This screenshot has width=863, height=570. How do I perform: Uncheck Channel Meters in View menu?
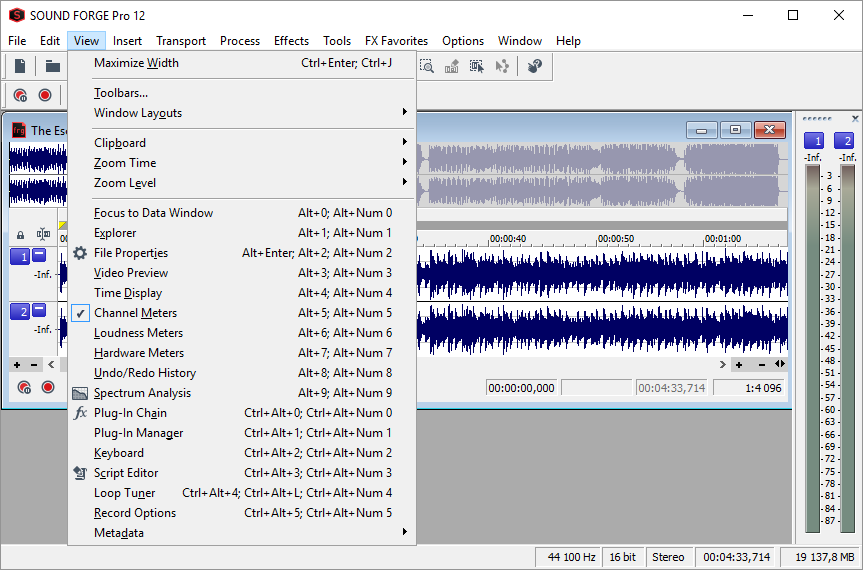click(242, 313)
